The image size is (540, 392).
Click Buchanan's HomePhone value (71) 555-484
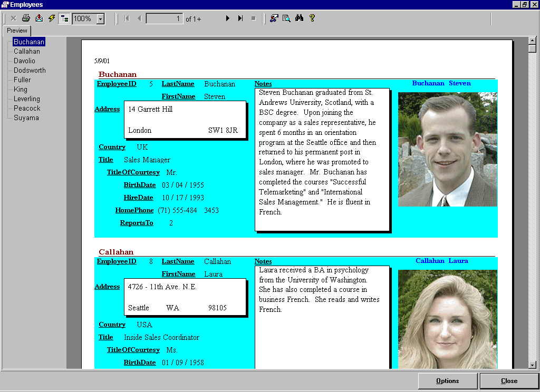click(177, 210)
